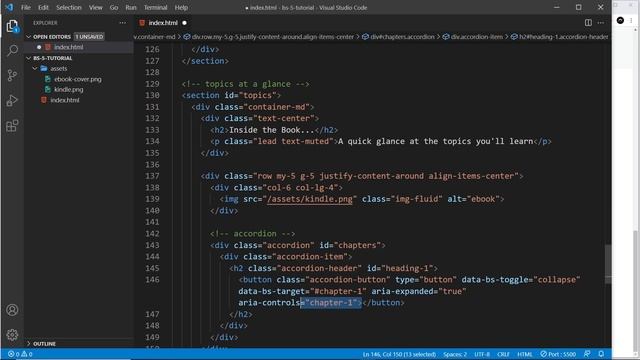Open the Go menu

[x=114, y=7]
